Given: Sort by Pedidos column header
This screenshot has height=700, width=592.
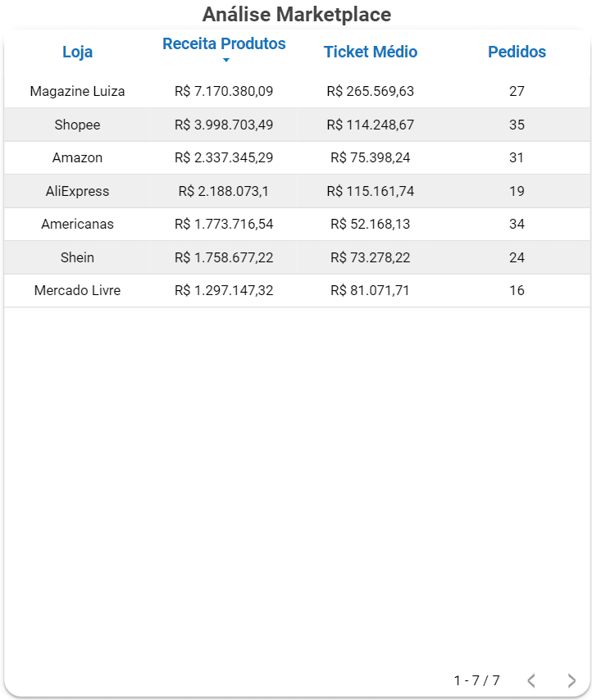Looking at the screenshot, I should click(x=517, y=52).
